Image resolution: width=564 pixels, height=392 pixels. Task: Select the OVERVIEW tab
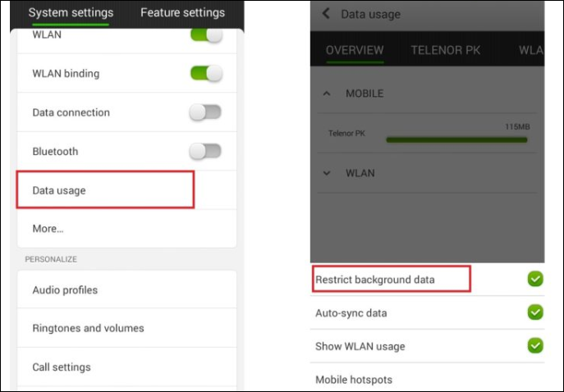coord(355,50)
